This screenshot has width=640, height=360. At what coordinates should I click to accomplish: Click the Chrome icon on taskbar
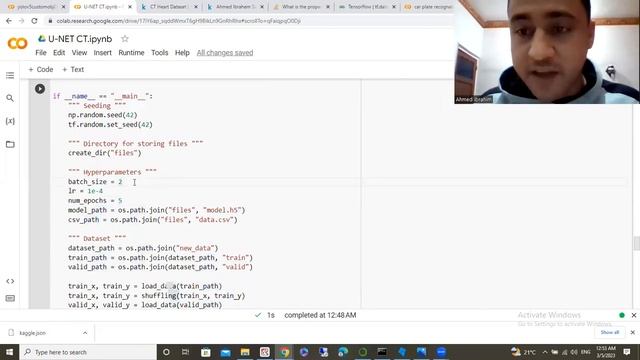(x=284, y=352)
